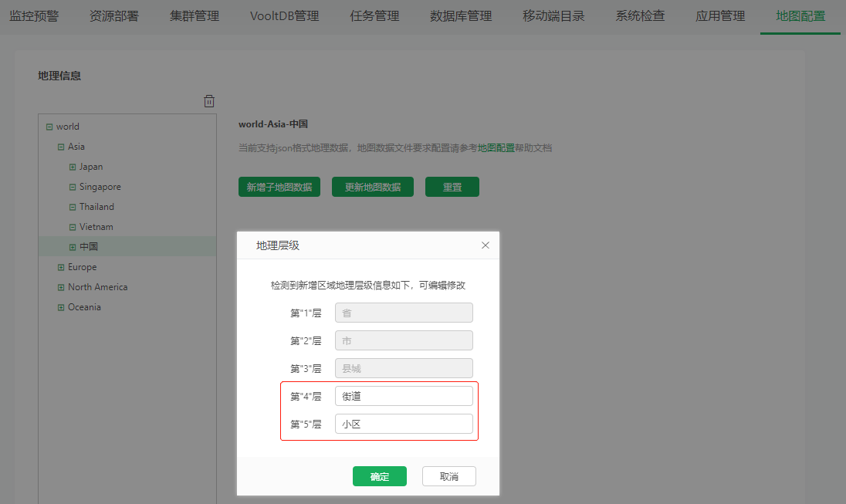Select Vietnam in the tree
The width and height of the screenshot is (846, 504).
(x=96, y=227)
